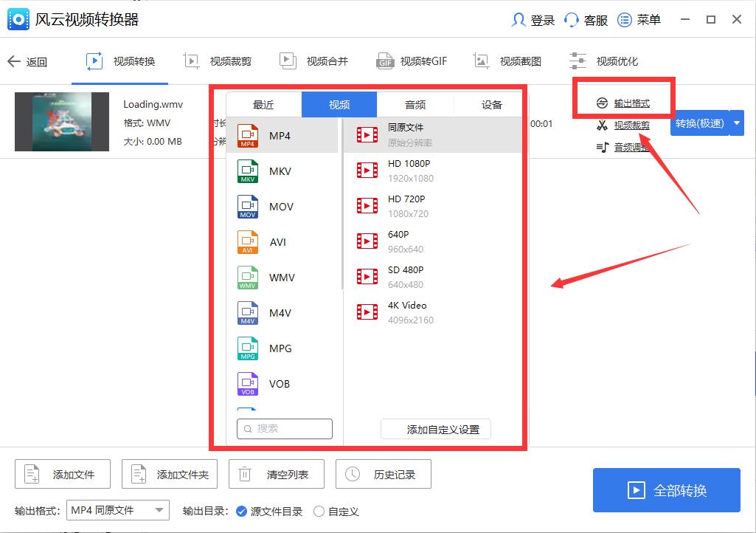Choose the MPG format icon

click(248, 348)
